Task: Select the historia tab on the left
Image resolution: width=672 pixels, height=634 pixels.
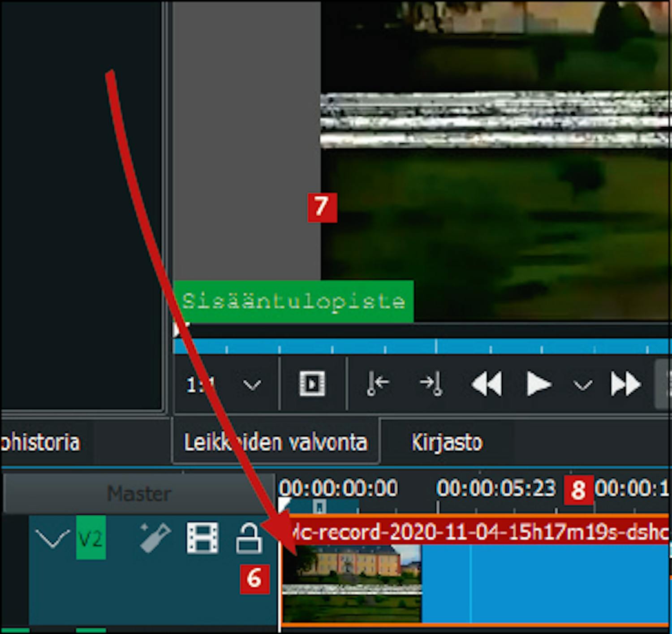Action: pyautogui.click(x=40, y=442)
